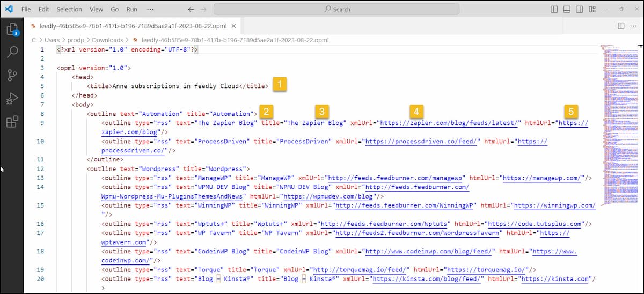Select the feedly opml editor tab
The height and width of the screenshot is (294, 644).
[x=133, y=26]
